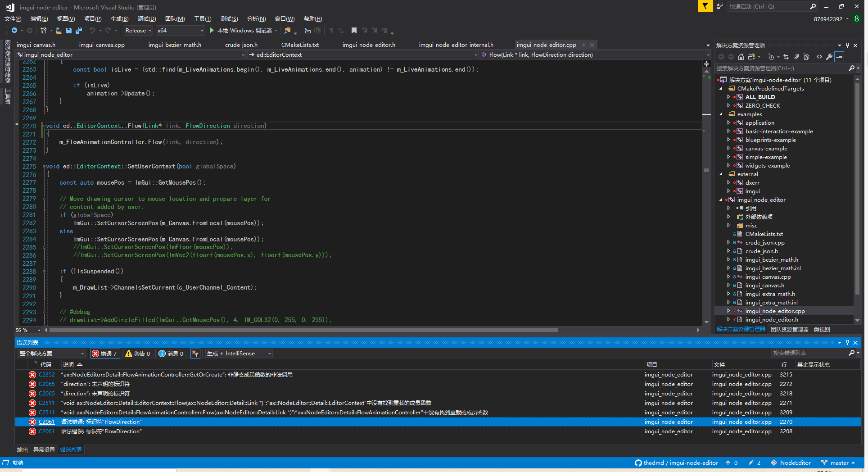Click the 快速启动 (Ctrl+Q) search box
The image size is (868, 472).
(x=768, y=6)
